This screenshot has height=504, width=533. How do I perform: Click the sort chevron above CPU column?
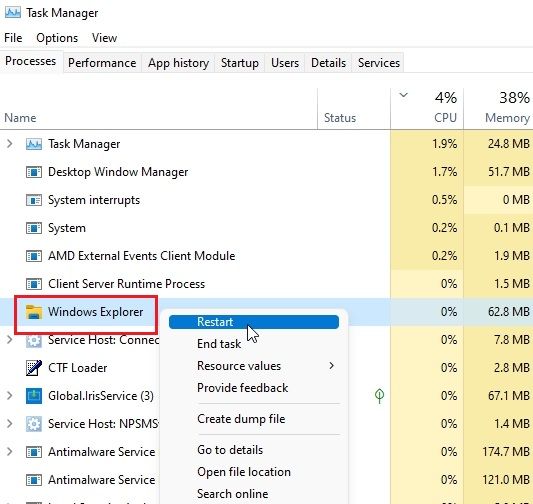click(x=403, y=95)
